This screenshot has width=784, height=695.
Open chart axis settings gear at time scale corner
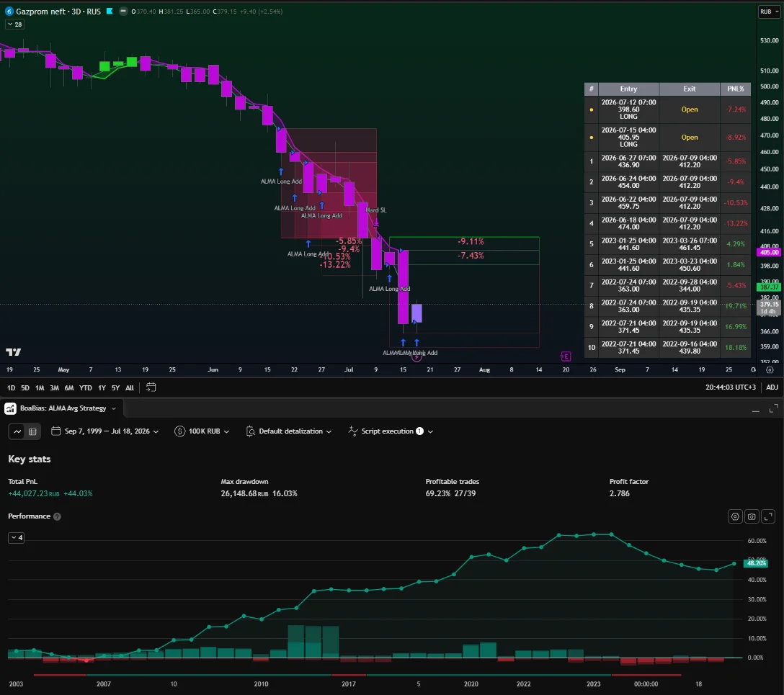pos(770,369)
